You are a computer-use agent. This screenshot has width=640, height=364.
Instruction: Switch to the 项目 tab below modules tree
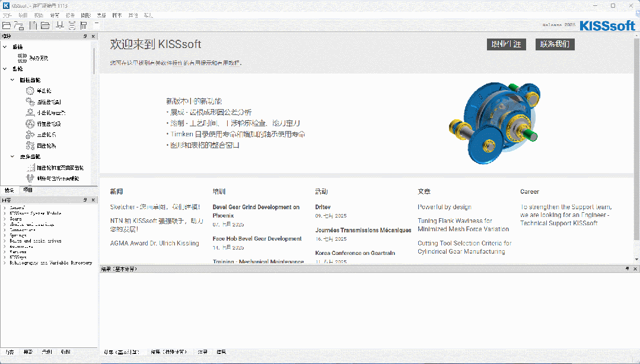28,190
